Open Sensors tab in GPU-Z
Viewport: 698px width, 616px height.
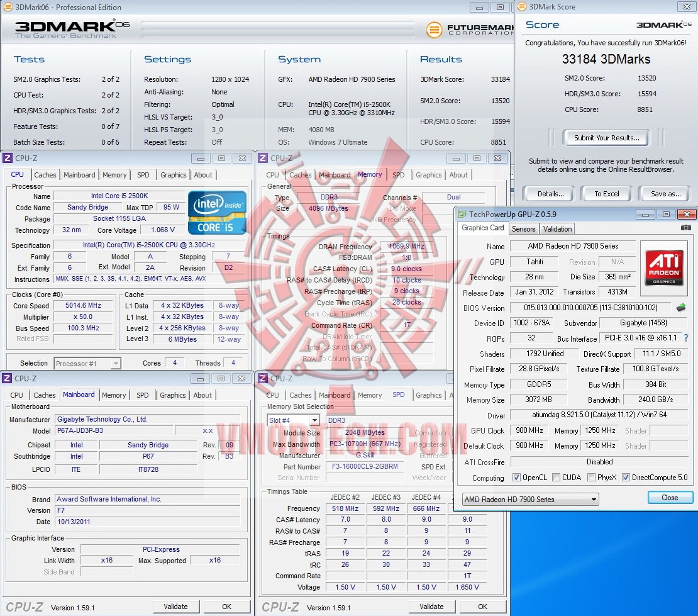point(523,229)
